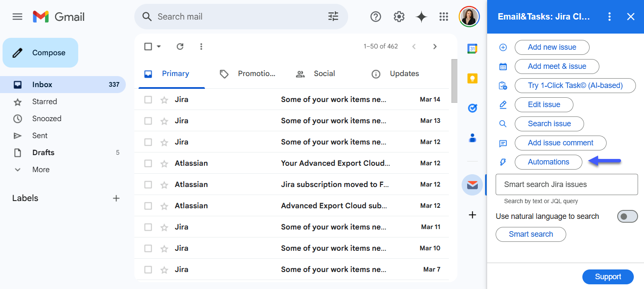Open Google Keep side panel icon
644x289 pixels.
[x=472, y=79]
